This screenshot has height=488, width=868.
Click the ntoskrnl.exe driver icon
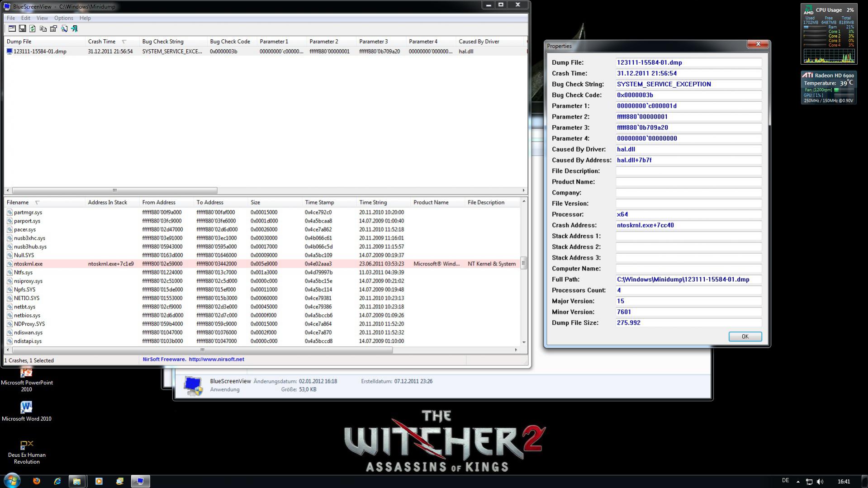(9, 264)
